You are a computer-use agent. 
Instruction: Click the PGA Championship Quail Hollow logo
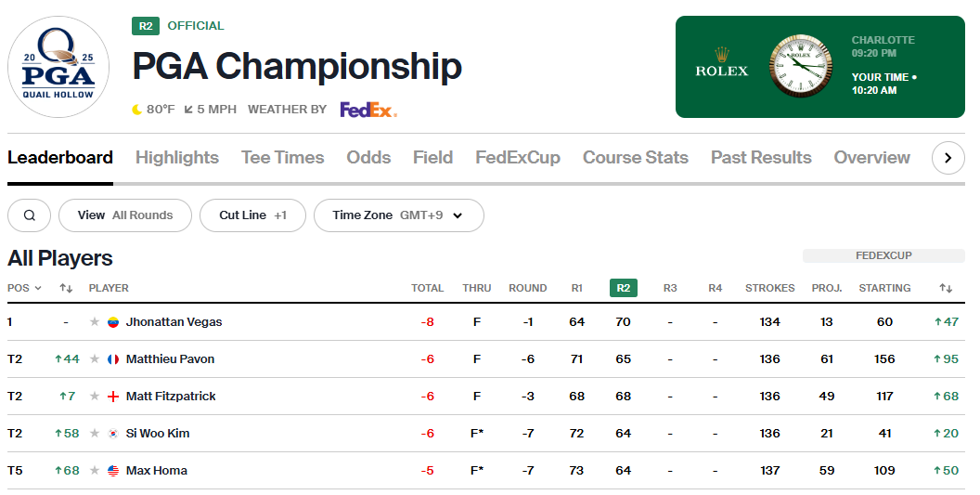pos(58,67)
